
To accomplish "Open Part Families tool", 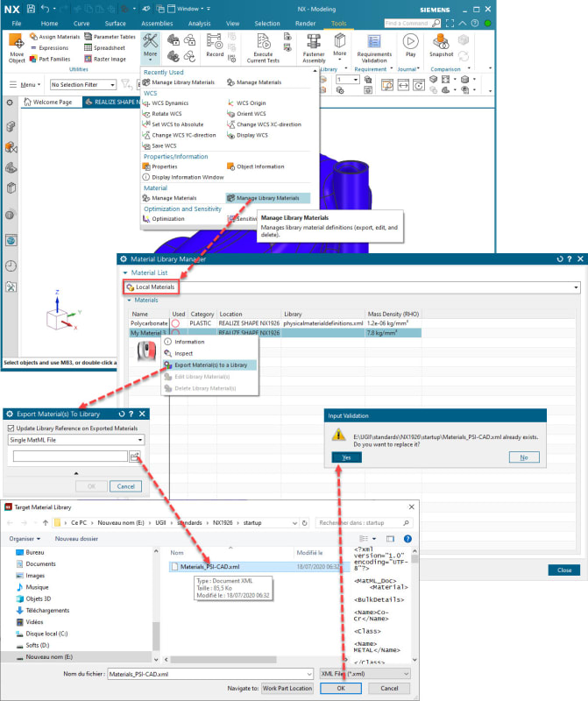I will 50,59.
